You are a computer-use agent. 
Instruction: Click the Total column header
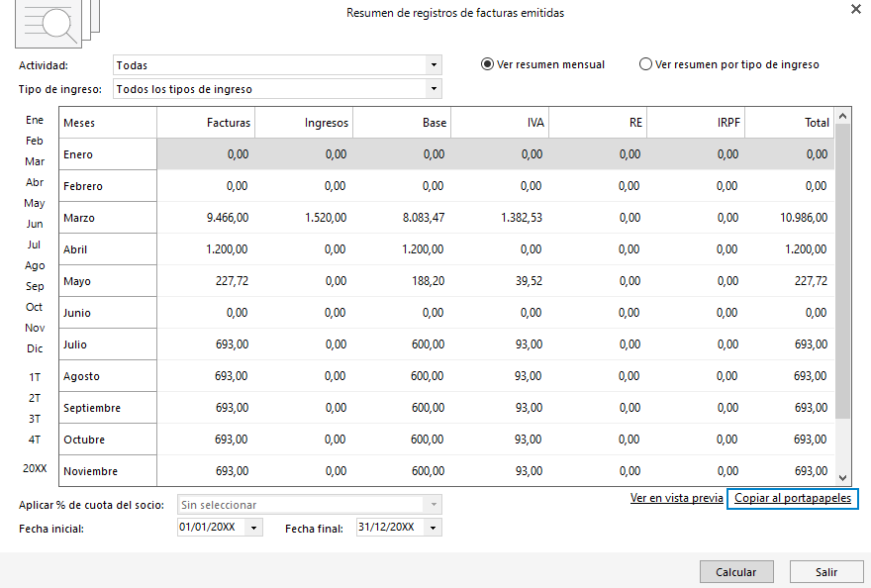click(817, 123)
